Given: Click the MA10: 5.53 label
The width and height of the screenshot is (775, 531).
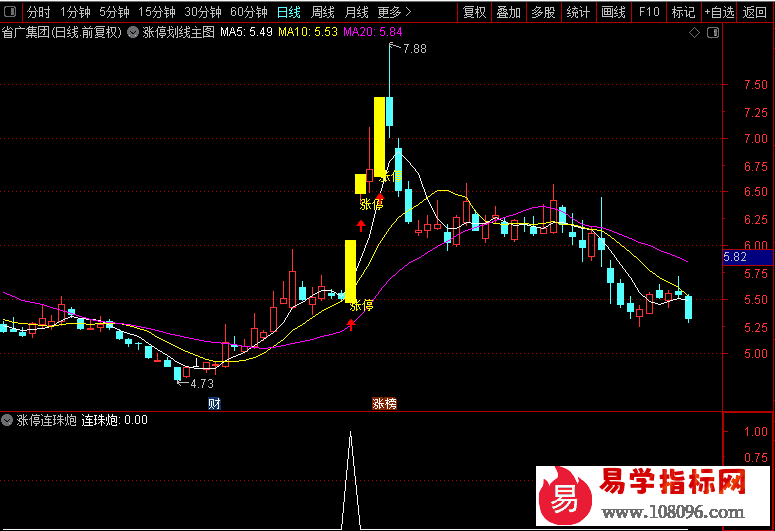Looking at the screenshot, I should (307, 32).
